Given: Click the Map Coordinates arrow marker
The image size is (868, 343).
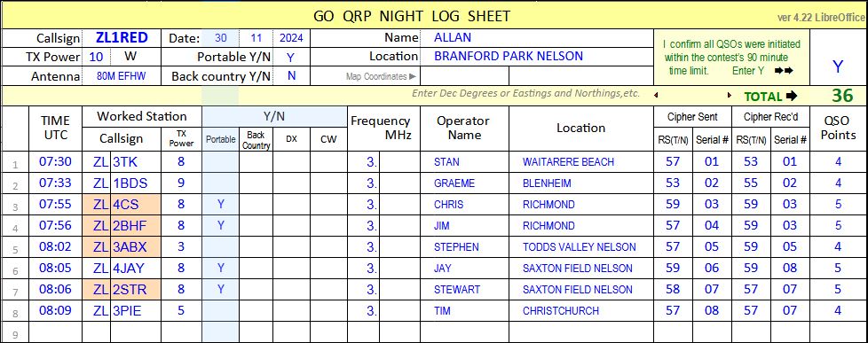Looking at the screenshot, I should click(x=413, y=77).
